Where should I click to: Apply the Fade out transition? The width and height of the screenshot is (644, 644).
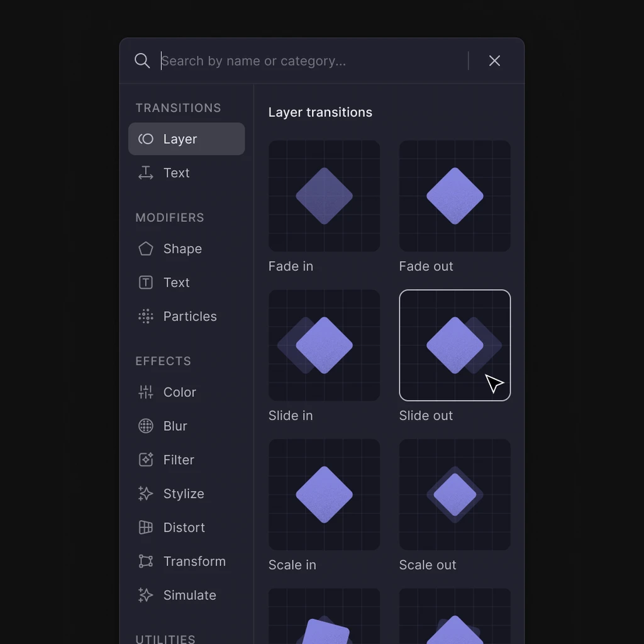point(455,196)
